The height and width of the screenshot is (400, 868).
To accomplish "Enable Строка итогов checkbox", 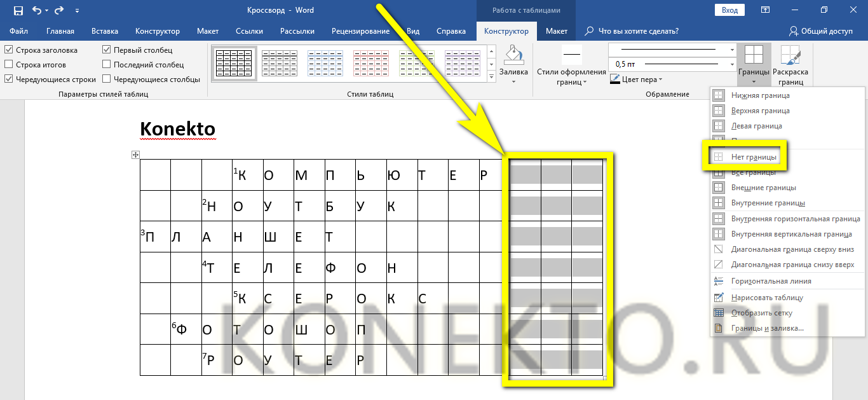I will tap(36, 65).
